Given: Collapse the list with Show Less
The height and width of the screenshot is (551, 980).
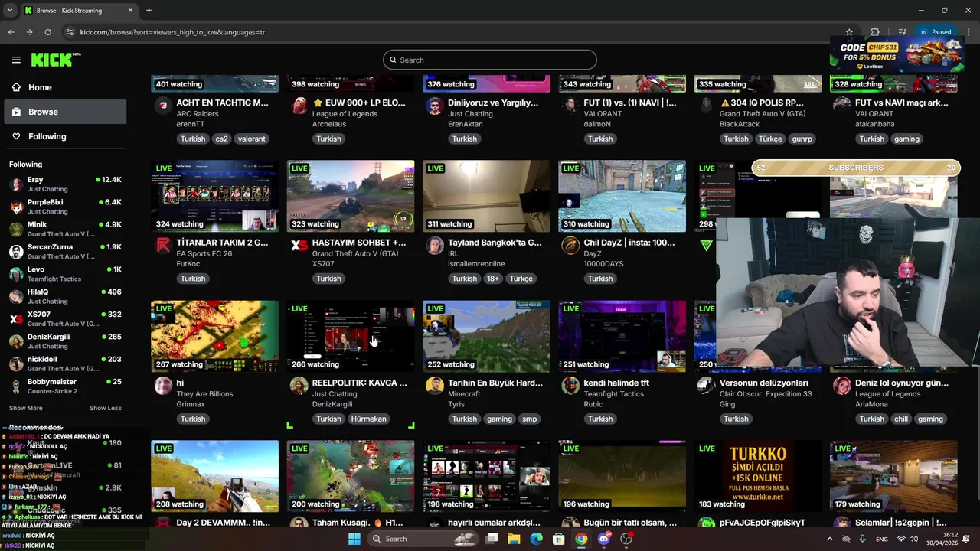Looking at the screenshot, I should pyautogui.click(x=105, y=408).
